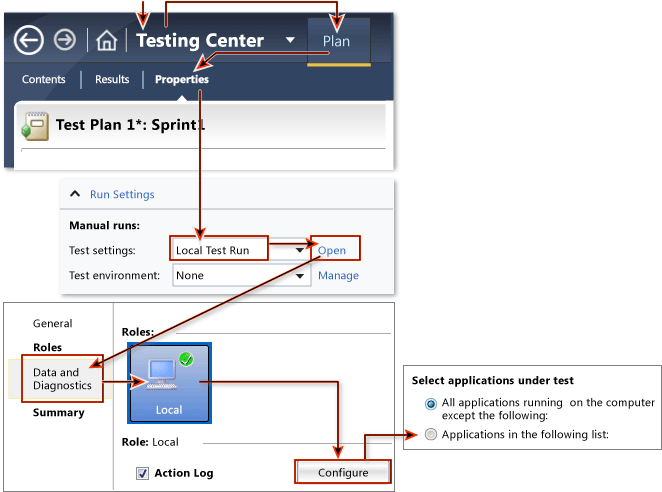Click the forward arrow navigation icon
The height and width of the screenshot is (492, 662).
[x=65, y=40]
